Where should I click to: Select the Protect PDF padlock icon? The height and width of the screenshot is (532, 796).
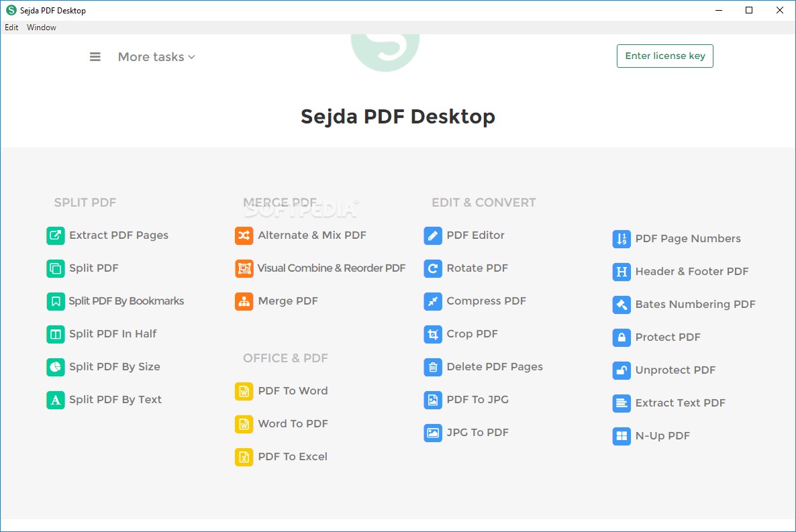(x=621, y=337)
